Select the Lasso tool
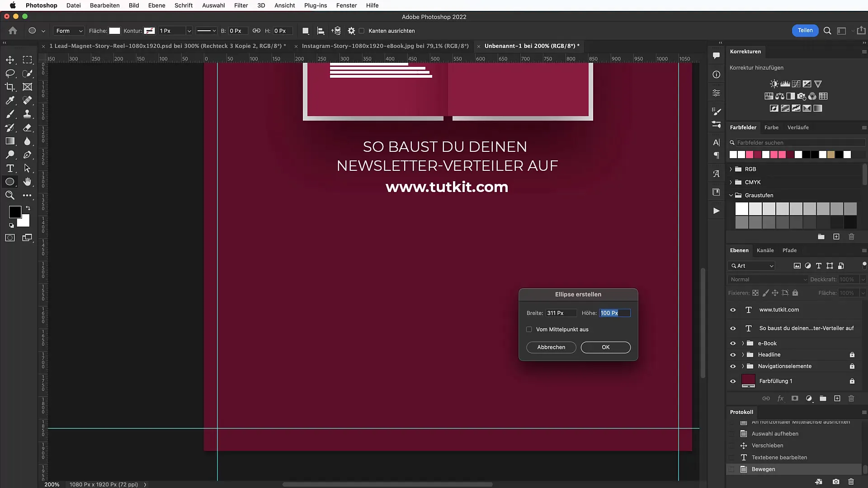The width and height of the screenshot is (868, 488). click(10, 73)
